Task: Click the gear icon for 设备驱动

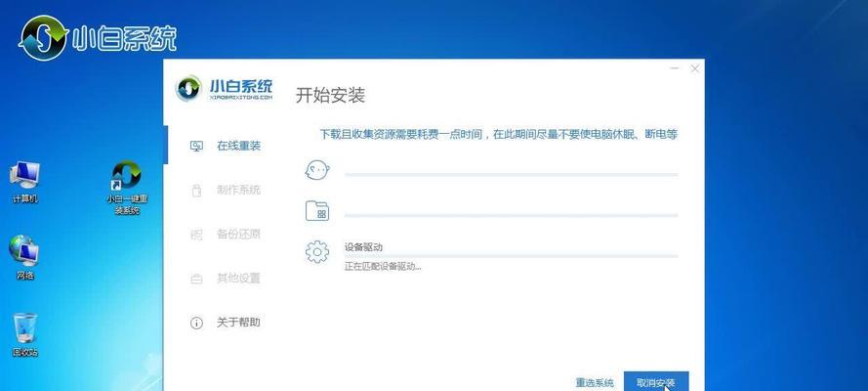Action: coord(317,252)
